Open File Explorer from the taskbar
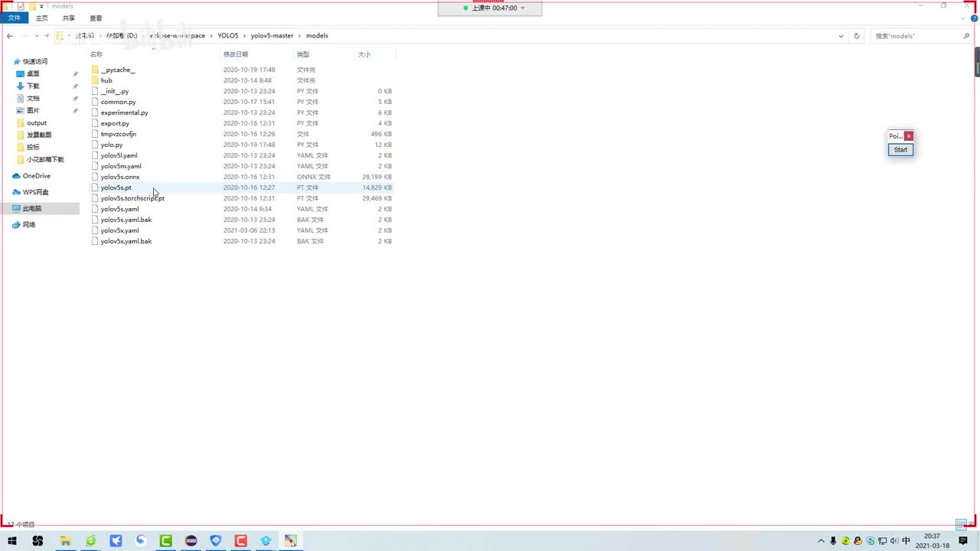 coord(65,541)
